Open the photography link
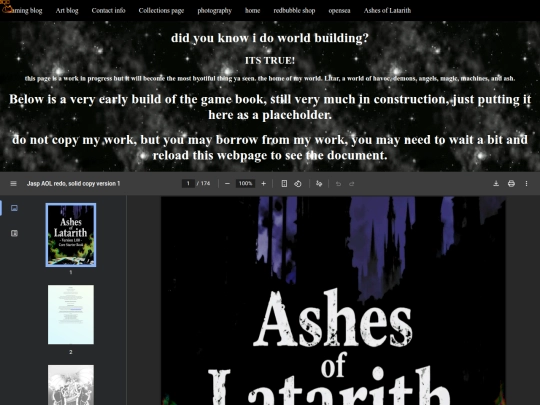540x405 pixels. pyautogui.click(x=215, y=10)
